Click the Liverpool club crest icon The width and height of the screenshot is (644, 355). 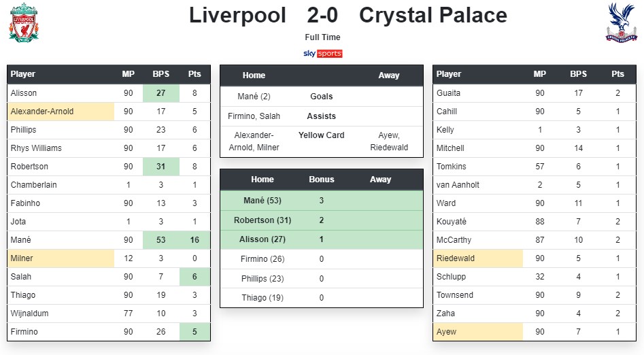click(24, 22)
